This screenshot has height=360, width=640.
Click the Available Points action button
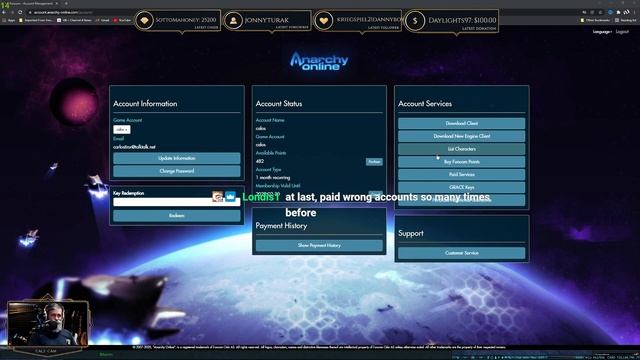point(374,162)
